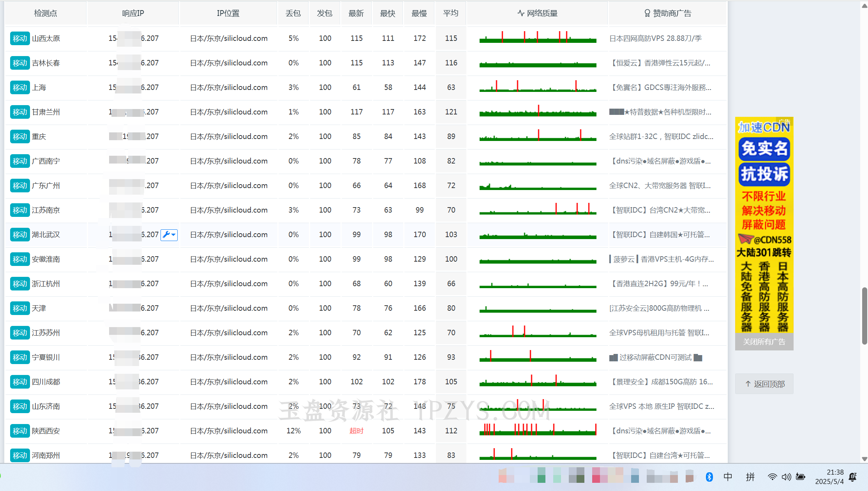The width and height of the screenshot is (868, 491).
Task: Click the 移动 badge for 广西南宁
Action: 20,161
